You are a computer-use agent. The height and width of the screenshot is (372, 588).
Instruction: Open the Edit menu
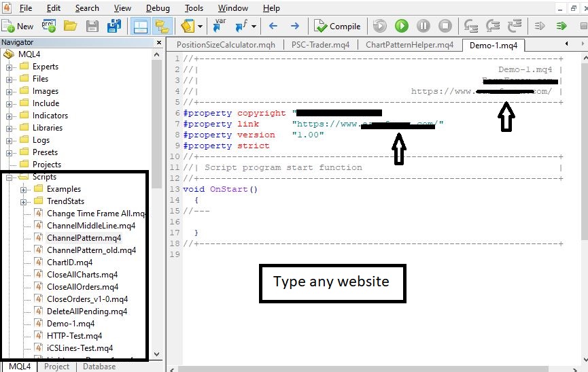54,8
